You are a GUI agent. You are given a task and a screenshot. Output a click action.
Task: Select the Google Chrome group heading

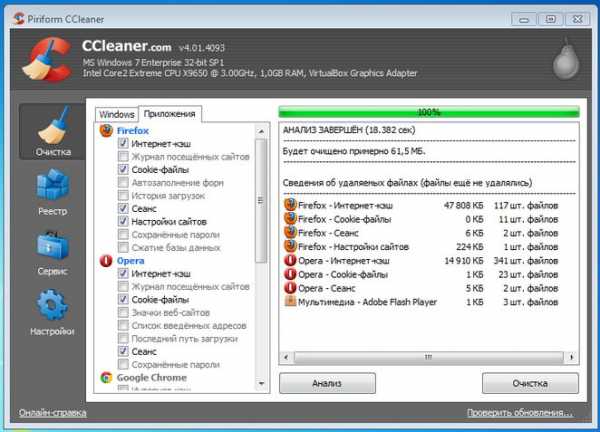[x=152, y=377]
